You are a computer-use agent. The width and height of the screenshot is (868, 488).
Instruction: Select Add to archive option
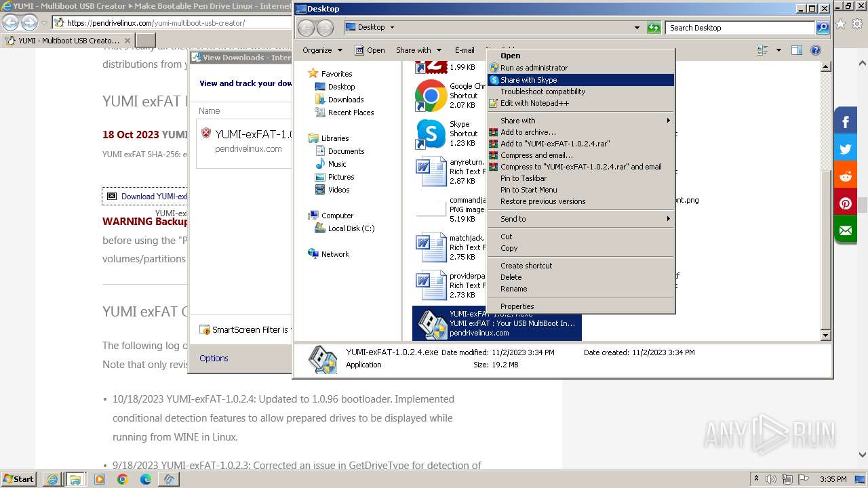tap(580, 132)
